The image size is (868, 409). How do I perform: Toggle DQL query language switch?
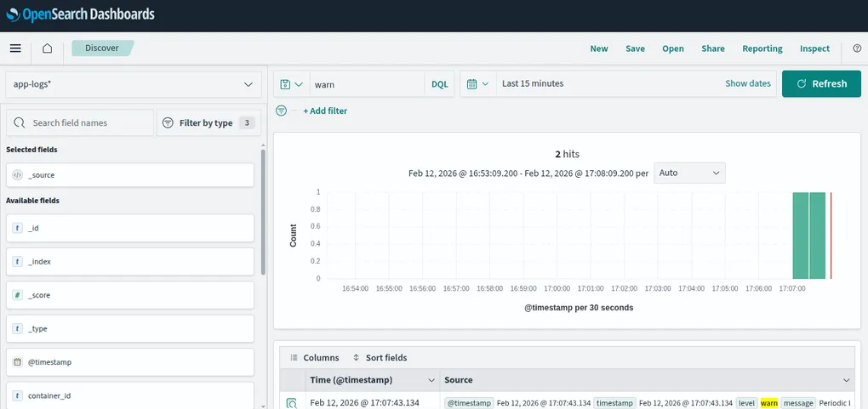[439, 84]
